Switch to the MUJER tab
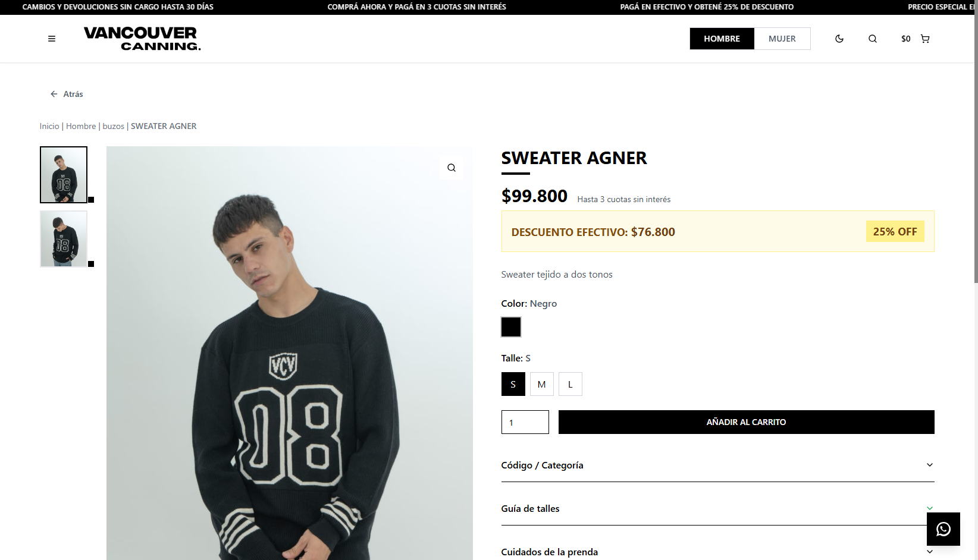The height and width of the screenshot is (560, 978). pos(782,39)
